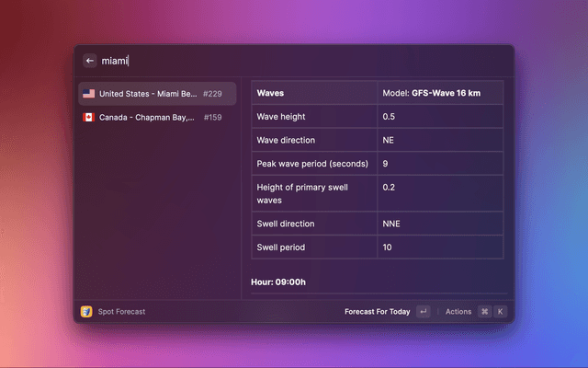Click the United States flag icon

[89, 94]
